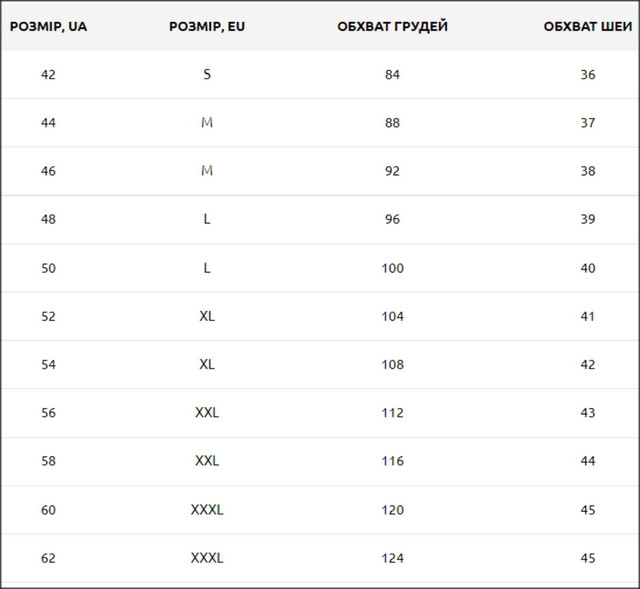The width and height of the screenshot is (640, 589).
Task: Click the EU size XXL in the UA 58 row
Action: point(207,461)
